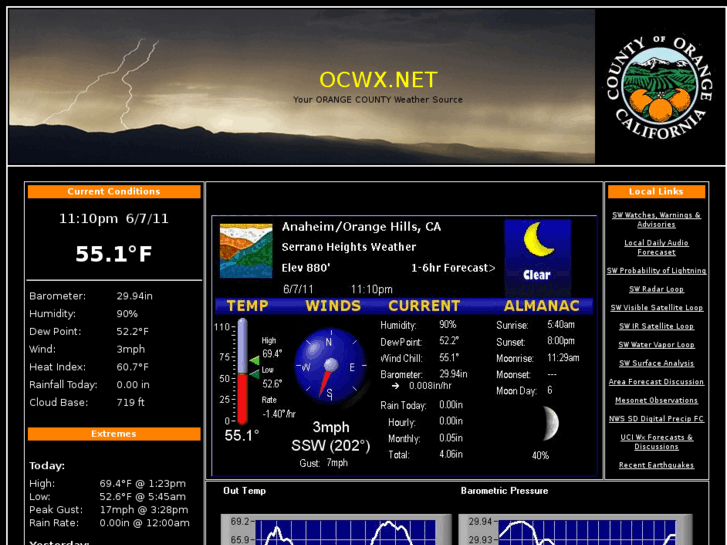Click the large 55.1°F temperature reading
Viewport: 727px width, 545px height.
tap(114, 254)
